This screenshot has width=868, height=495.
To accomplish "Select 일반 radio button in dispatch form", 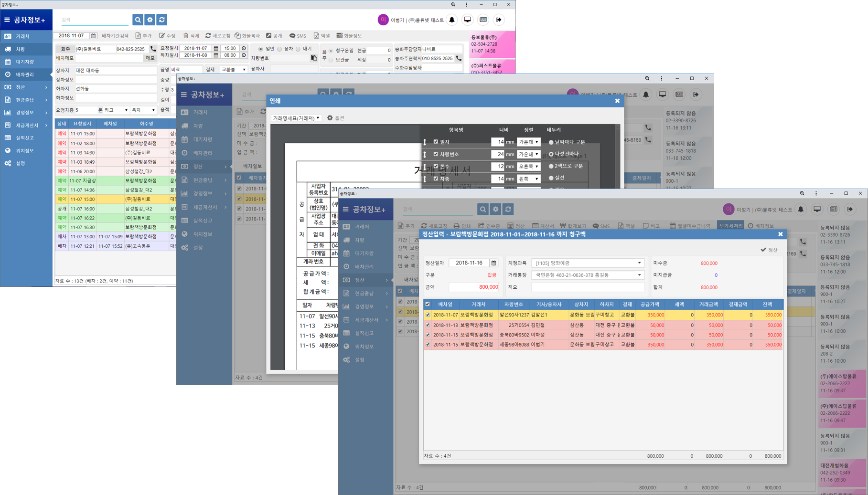I will [x=260, y=49].
